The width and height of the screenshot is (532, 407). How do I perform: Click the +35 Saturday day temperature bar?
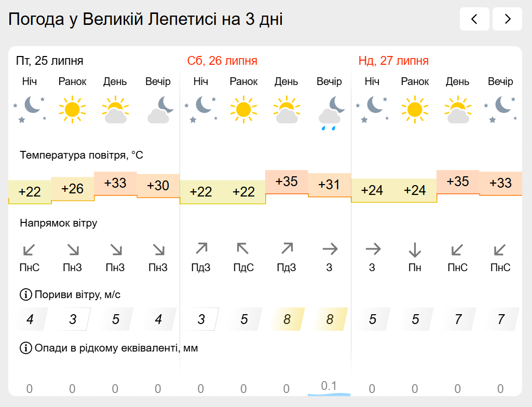pyautogui.click(x=287, y=182)
